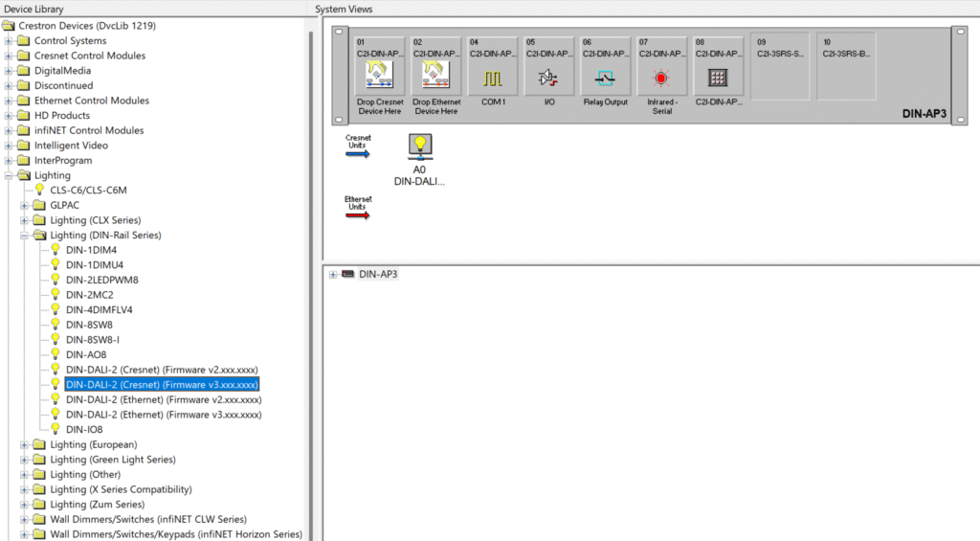Image resolution: width=980 pixels, height=541 pixels.
Task: Select DIN-AO8 device
Action: (x=85, y=354)
